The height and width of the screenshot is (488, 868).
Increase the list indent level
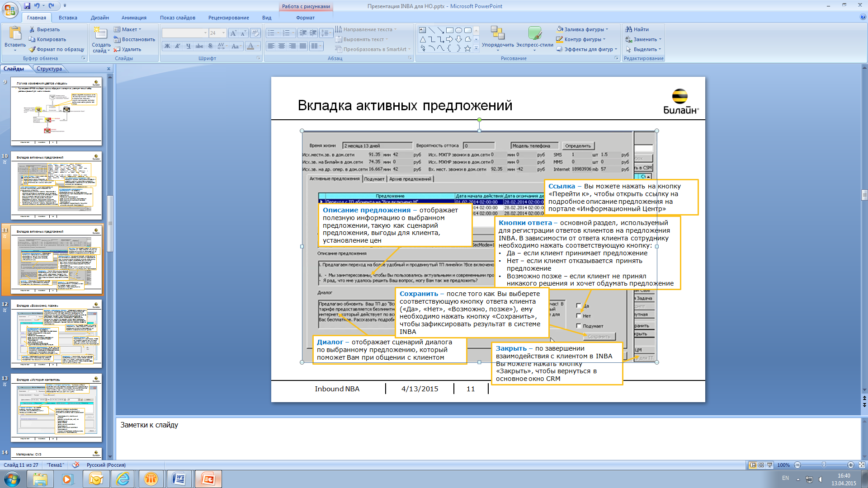[x=313, y=33]
